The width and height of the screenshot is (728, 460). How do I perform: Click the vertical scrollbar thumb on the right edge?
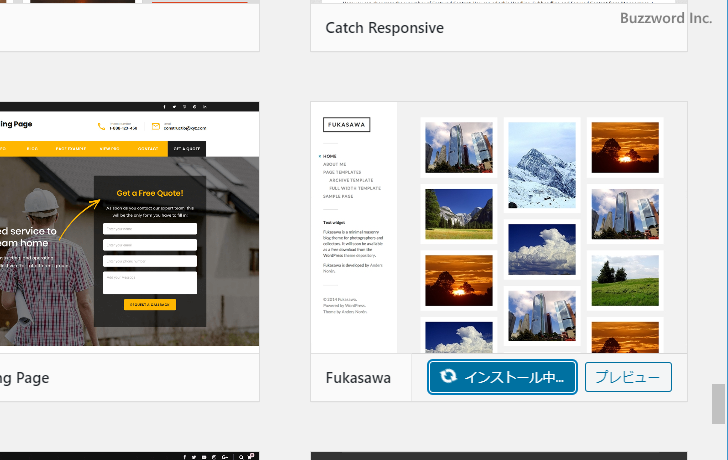(718, 405)
